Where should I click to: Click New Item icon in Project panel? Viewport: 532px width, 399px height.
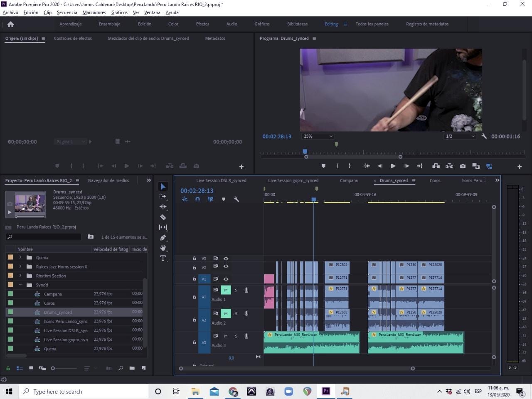click(x=143, y=368)
